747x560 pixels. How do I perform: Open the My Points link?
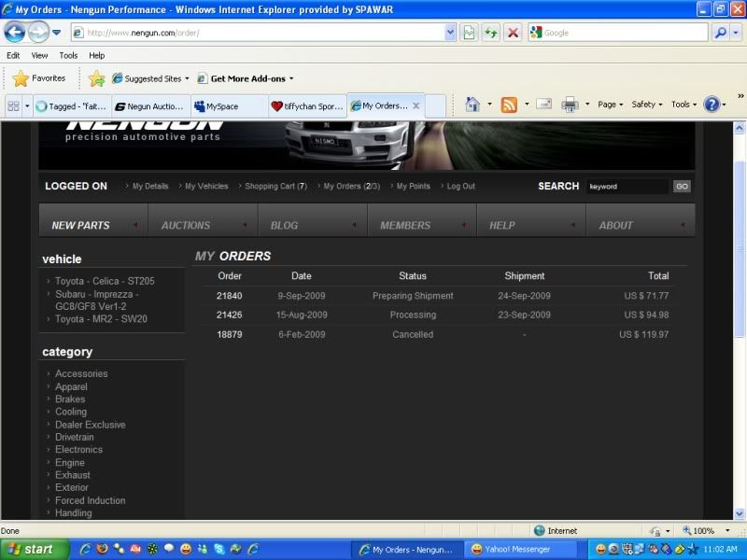[x=413, y=186]
